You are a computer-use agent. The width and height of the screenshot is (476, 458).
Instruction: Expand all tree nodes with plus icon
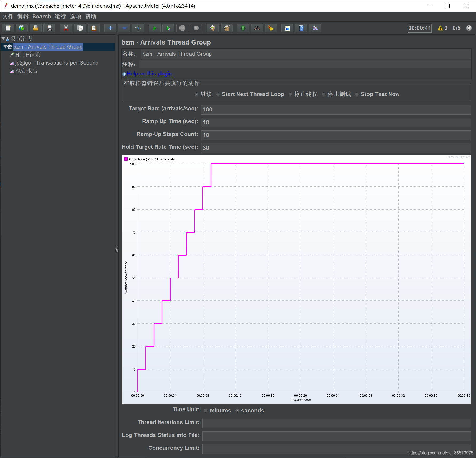110,28
